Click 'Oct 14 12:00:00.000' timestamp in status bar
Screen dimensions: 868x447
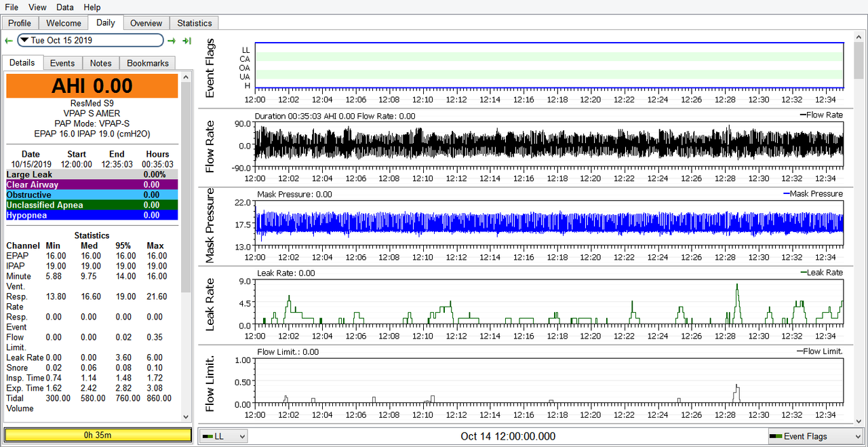tap(508, 436)
